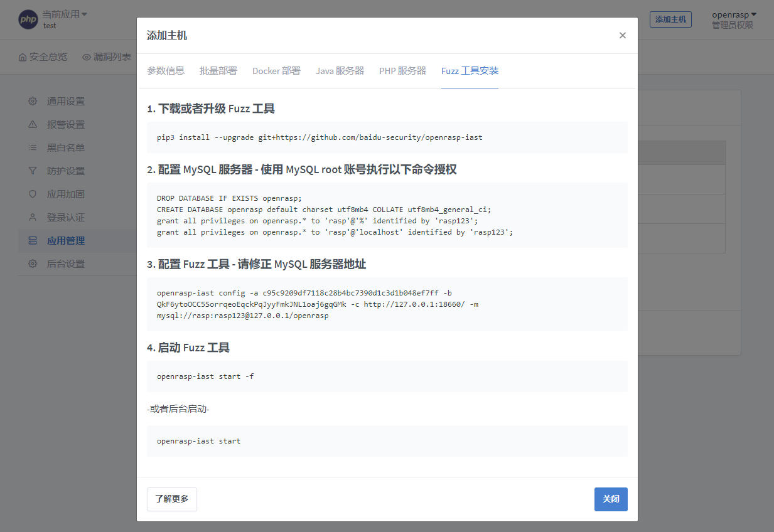
Task: Click the openrasp-iast start -f command
Action: point(205,376)
